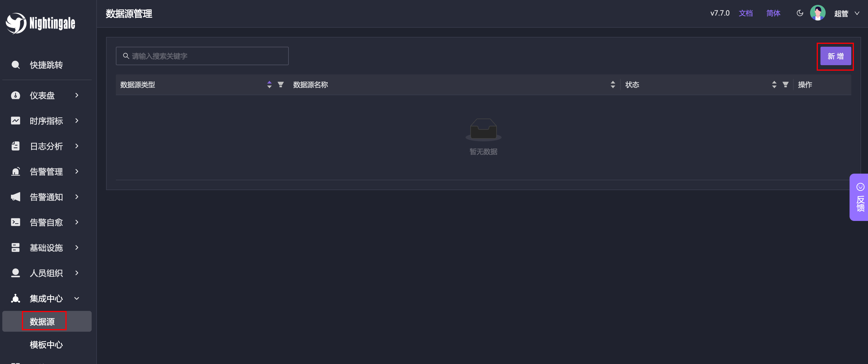The height and width of the screenshot is (364, 868).
Task: Click 新增 to add new data source
Action: click(x=835, y=55)
